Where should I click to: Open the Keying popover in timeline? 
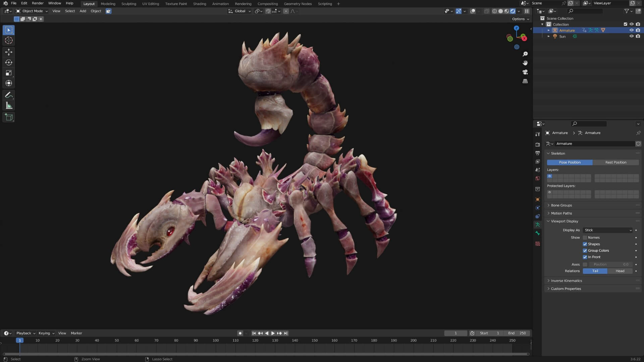pos(46,333)
